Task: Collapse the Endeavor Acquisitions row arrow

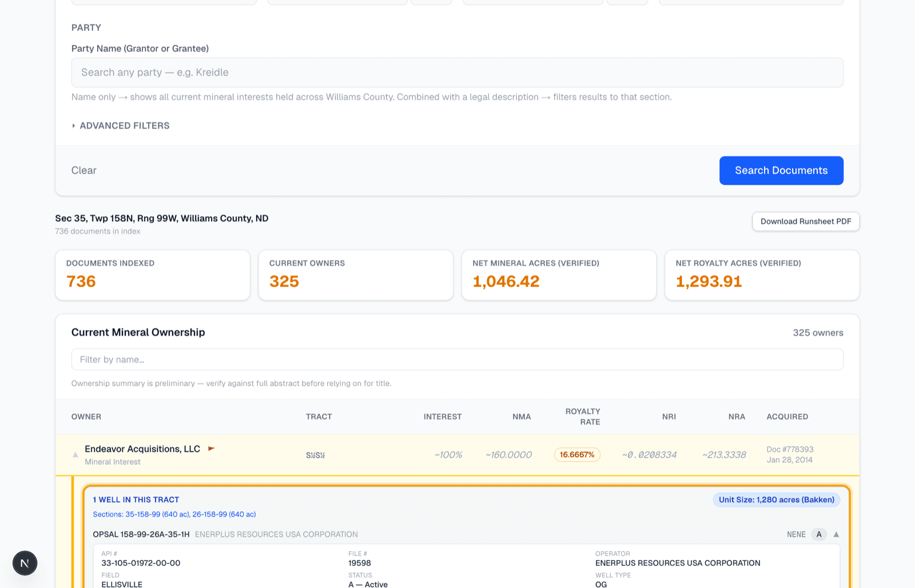Action: tap(75, 455)
